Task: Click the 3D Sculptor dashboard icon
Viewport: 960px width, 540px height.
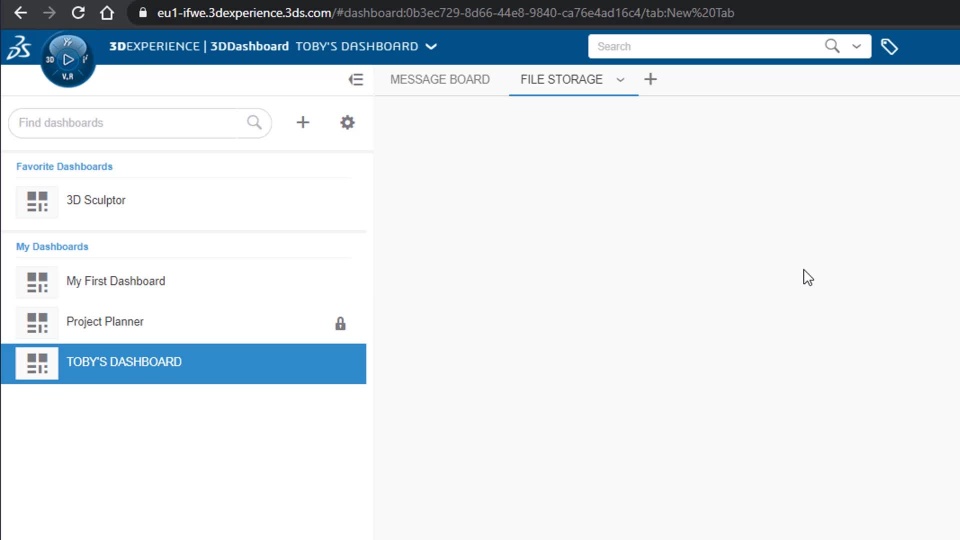Action: [x=37, y=201]
